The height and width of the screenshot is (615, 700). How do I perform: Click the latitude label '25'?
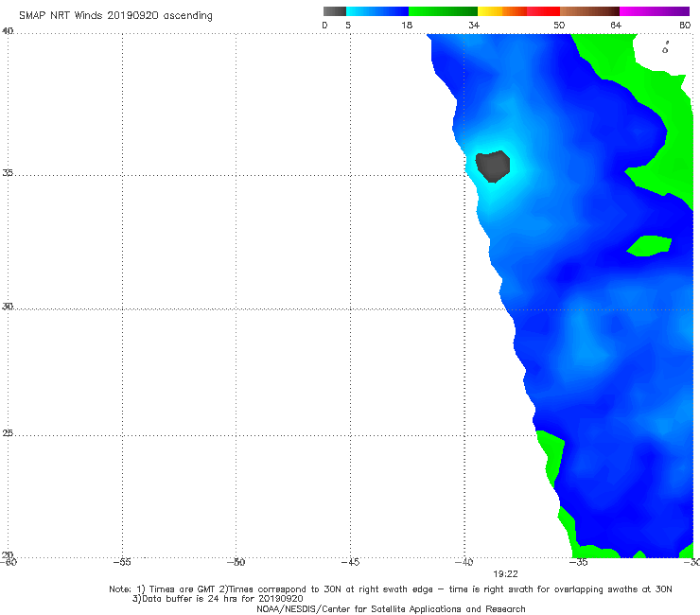coord(8,432)
